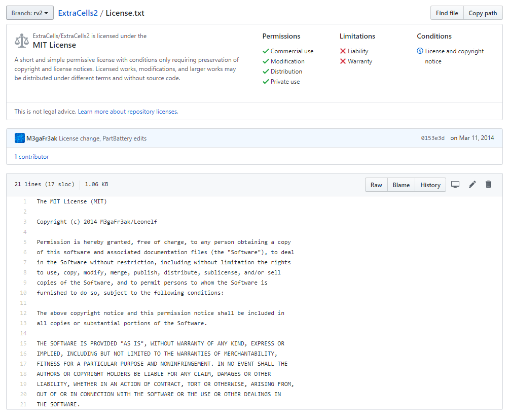Click the pencil edit file icon
The height and width of the screenshot is (420, 509).
[x=472, y=185]
